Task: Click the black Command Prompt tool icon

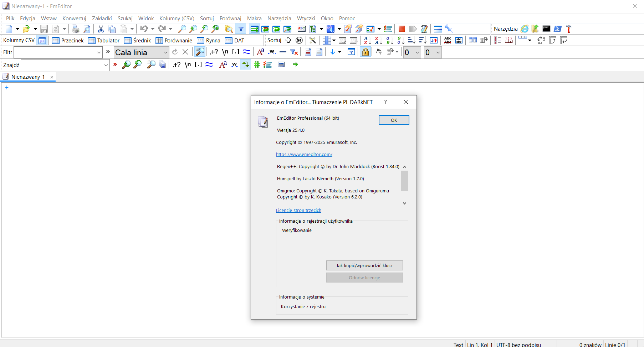Action: coord(546,29)
